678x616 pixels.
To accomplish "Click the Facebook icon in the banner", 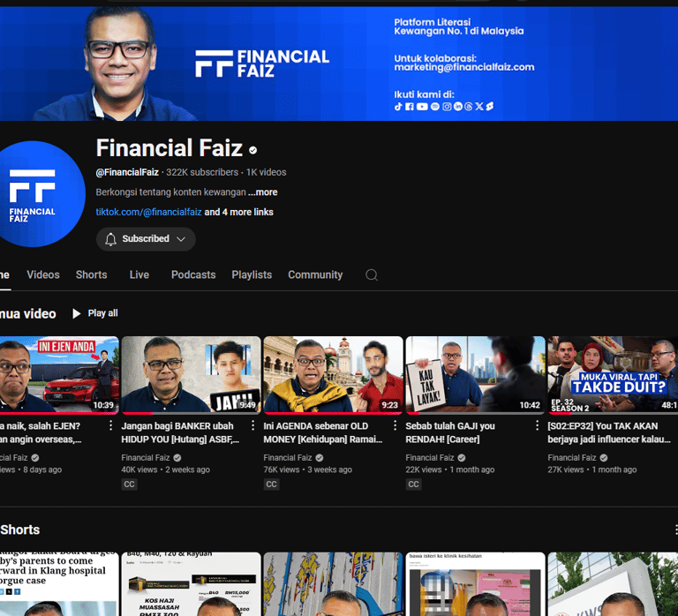I will [410, 106].
